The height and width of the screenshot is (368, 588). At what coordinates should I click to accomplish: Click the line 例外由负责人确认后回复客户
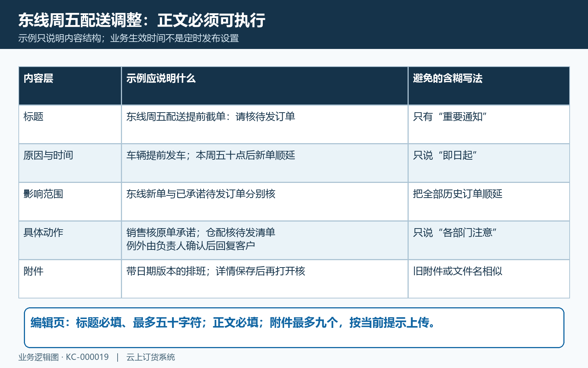tap(191, 246)
